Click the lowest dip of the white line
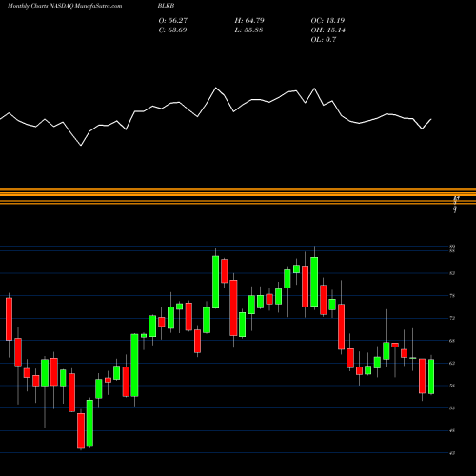Screen dimensions: 476x476 pyautogui.click(x=81, y=146)
